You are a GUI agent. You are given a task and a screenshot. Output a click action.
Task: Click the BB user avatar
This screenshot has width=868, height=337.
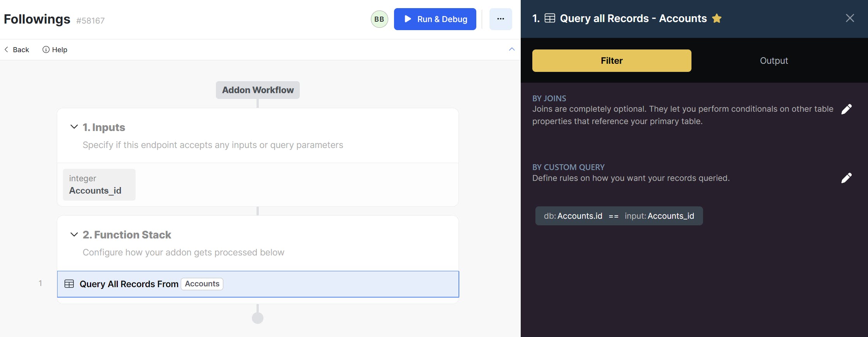coord(379,19)
